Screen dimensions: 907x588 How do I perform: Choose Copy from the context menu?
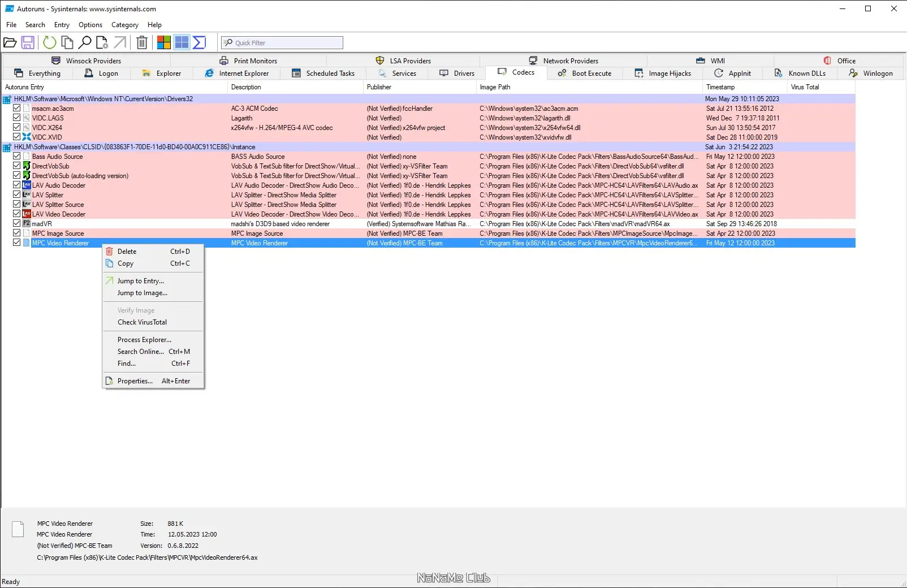click(153, 263)
